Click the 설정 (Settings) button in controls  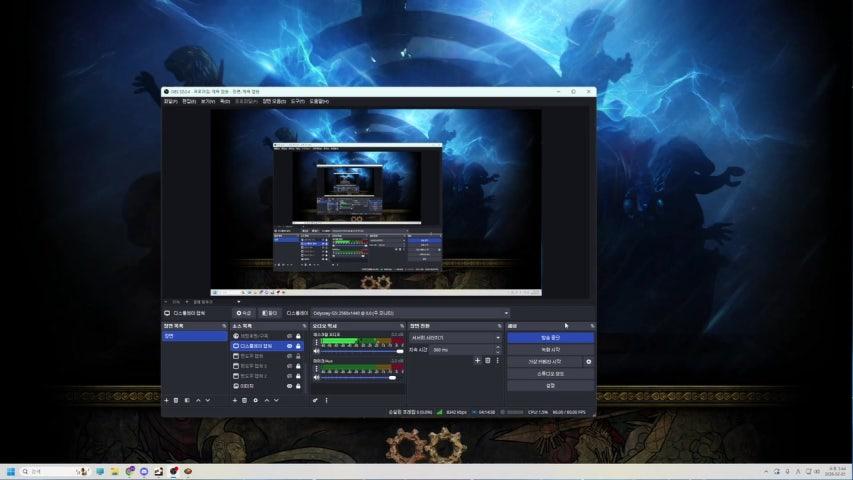[x=550, y=385]
